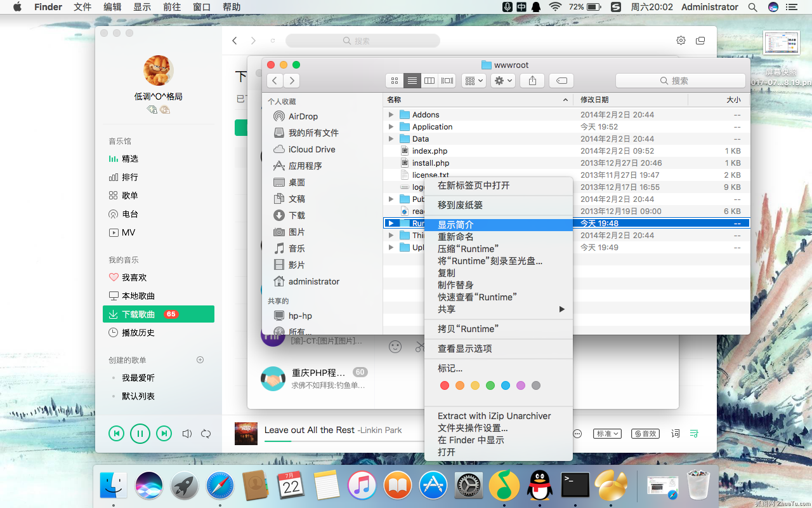Go forward in Finder window

click(292, 81)
